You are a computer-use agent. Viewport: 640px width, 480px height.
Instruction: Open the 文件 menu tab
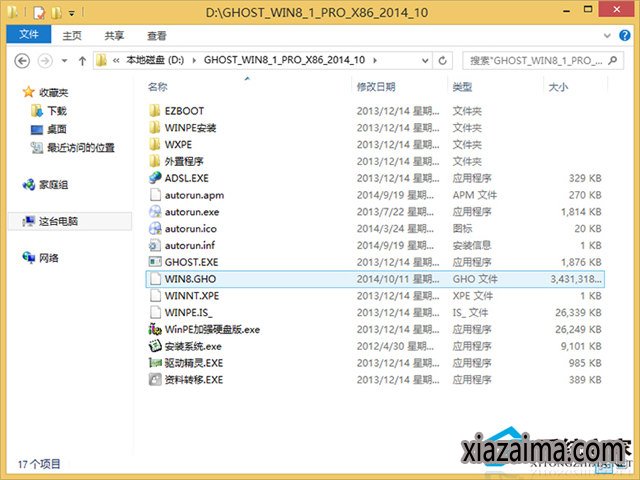29,34
